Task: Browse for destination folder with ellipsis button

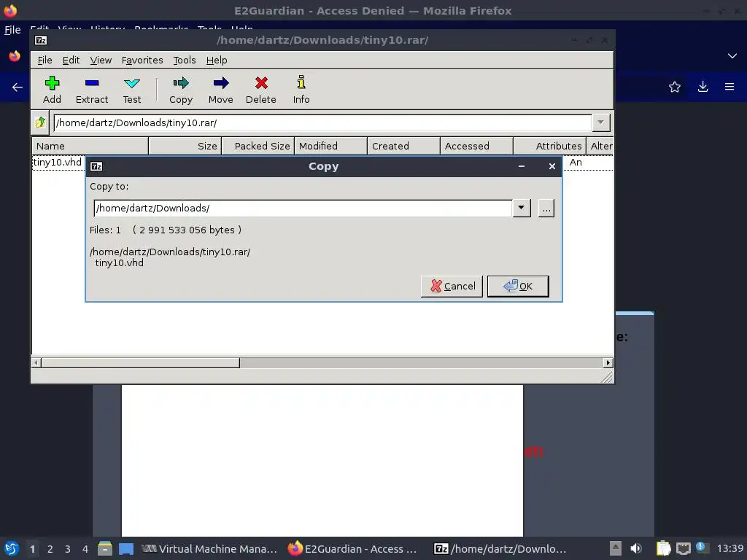Action: pos(546,208)
